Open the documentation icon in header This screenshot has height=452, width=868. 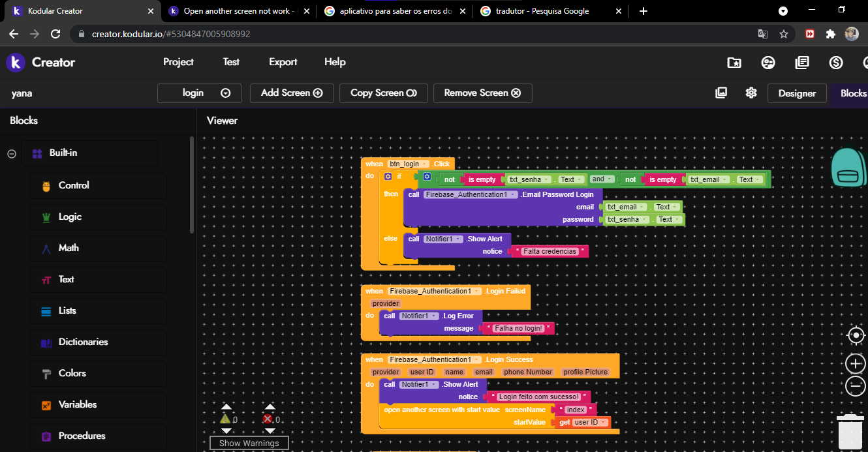[802, 63]
